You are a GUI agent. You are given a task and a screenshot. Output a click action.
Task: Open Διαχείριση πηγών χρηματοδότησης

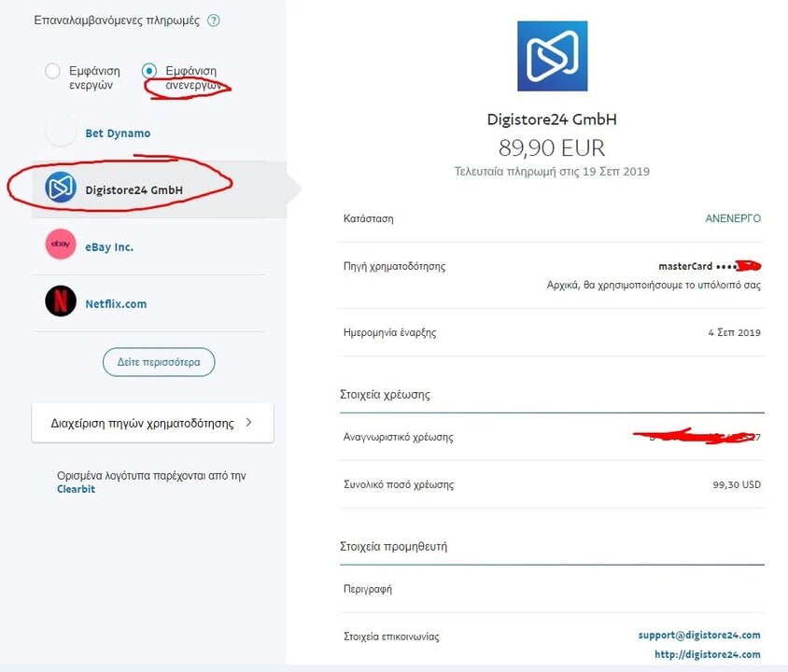[x=153, y=423]
